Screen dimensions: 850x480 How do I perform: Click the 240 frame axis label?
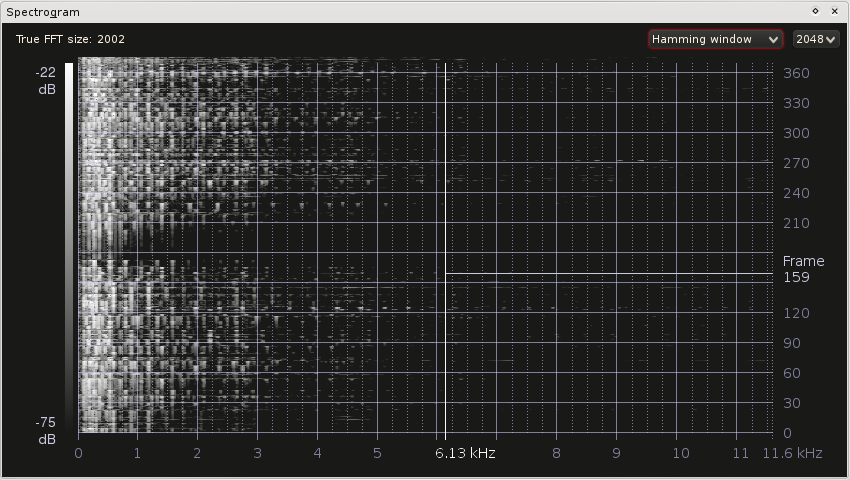click(796, 193)
